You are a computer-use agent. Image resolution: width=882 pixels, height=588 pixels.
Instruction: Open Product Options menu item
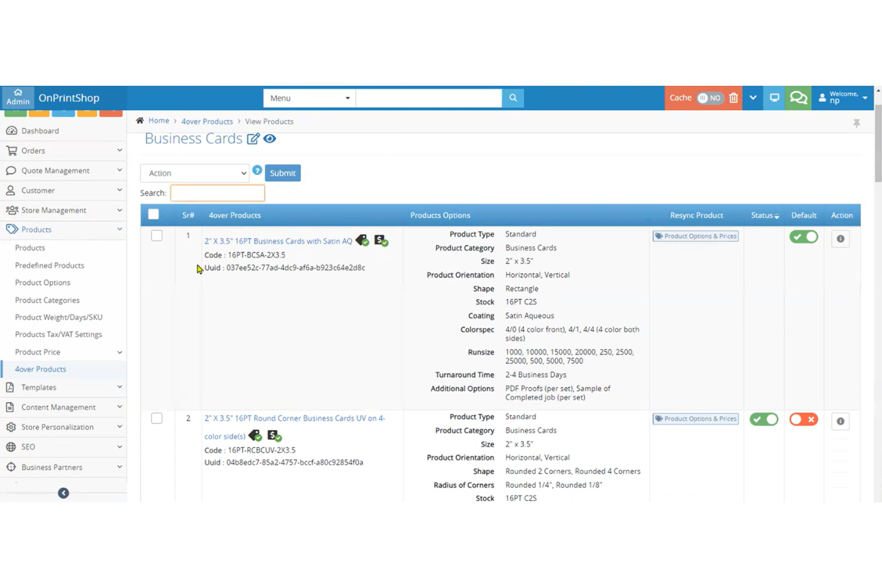click(x=42, y=282)
